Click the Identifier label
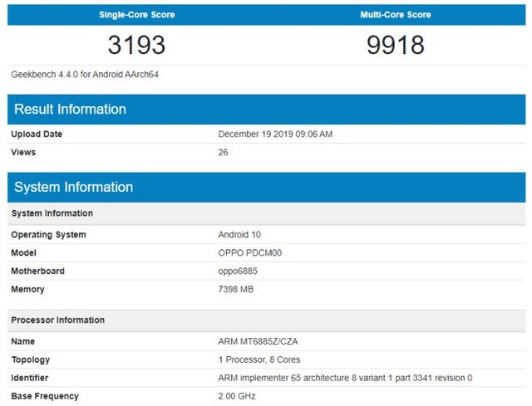 [x=30, y=378]
